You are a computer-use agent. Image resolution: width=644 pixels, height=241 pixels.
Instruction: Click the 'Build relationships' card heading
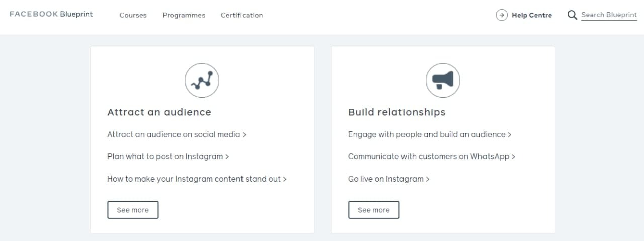(x=396, y=112)
